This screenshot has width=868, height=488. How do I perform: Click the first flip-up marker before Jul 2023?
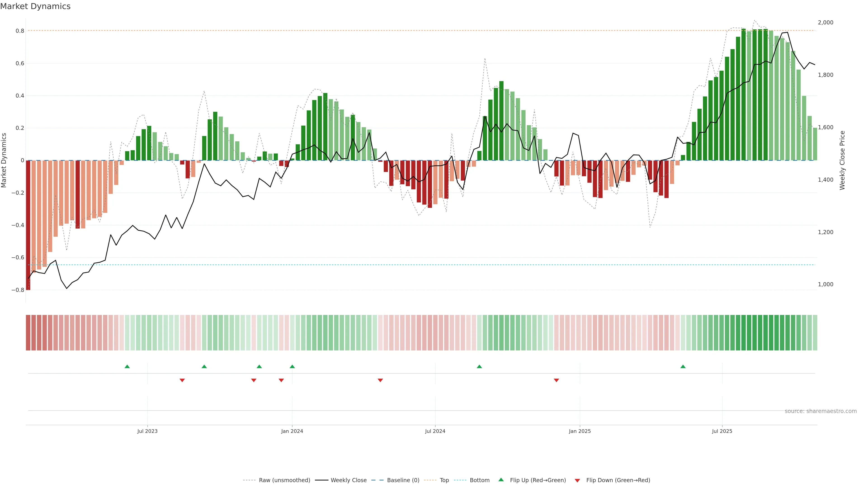127,366
